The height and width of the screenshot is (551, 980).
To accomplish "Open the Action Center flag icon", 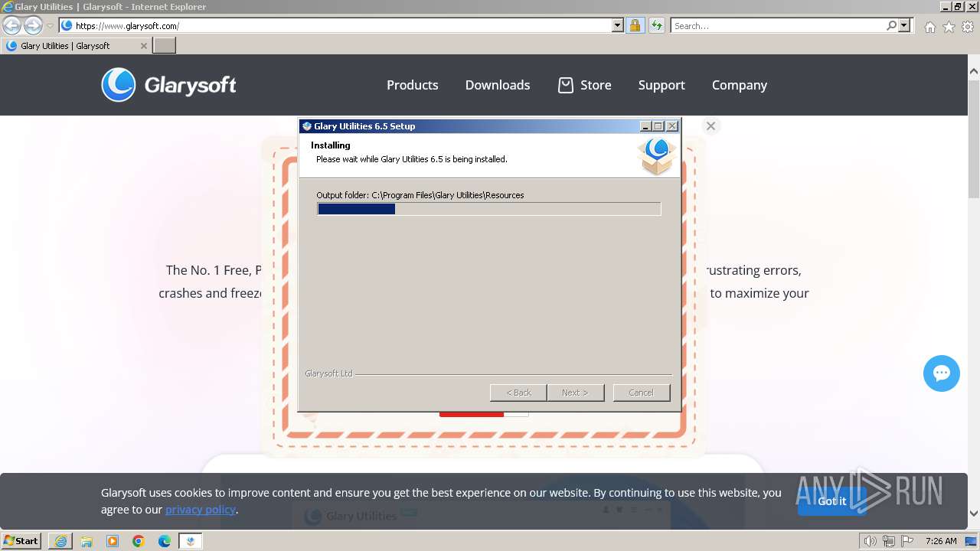I will (x=906, y=541).
